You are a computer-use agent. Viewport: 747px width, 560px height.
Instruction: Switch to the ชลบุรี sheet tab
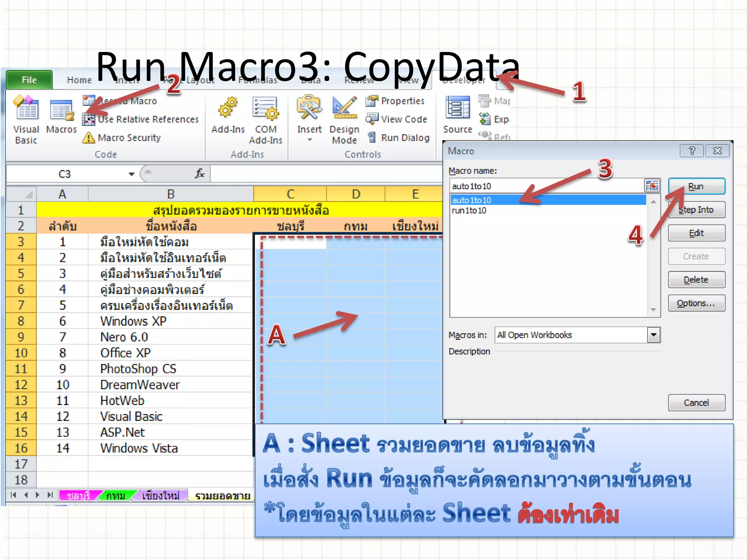[x=79, y=495]
